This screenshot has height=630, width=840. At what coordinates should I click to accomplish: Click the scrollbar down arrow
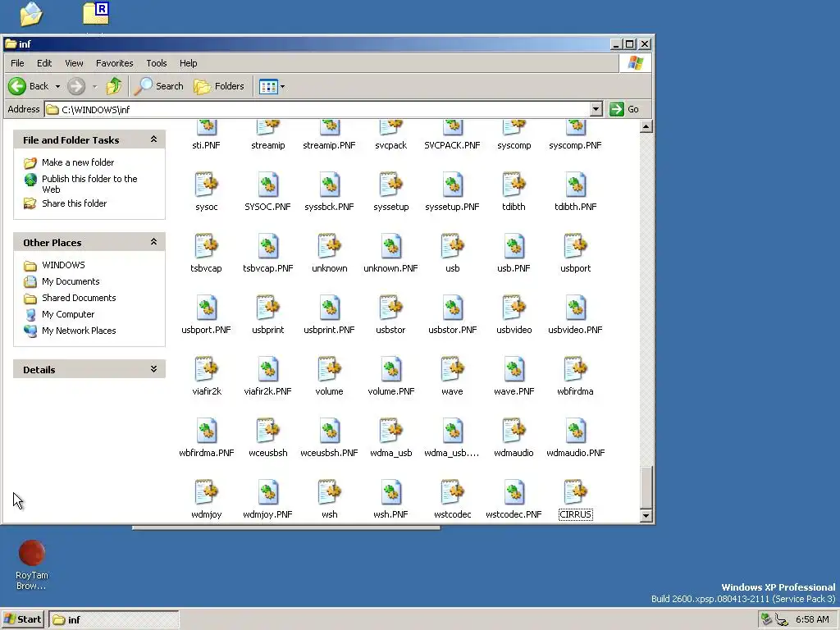[646, 516]
